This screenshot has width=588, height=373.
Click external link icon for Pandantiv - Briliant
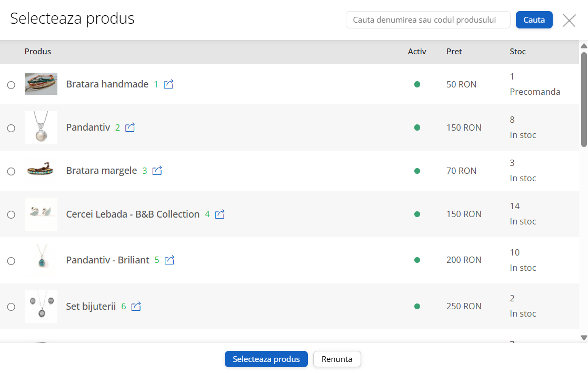click(169, 260)
